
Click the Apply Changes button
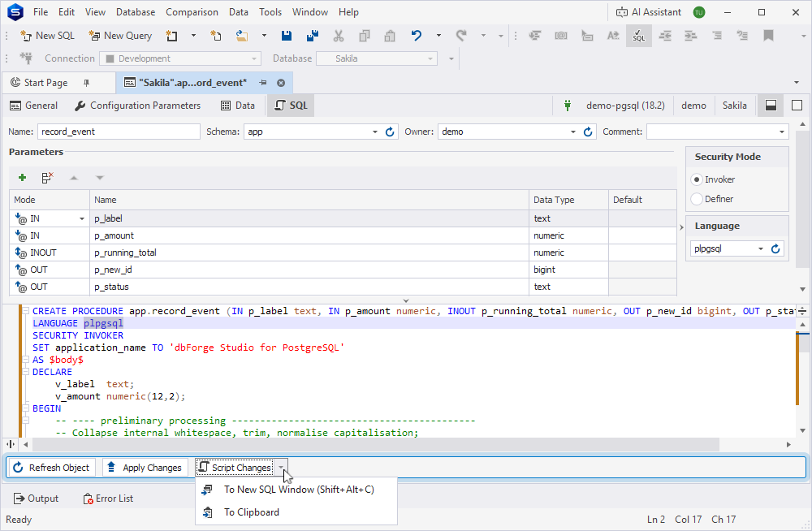145,468
